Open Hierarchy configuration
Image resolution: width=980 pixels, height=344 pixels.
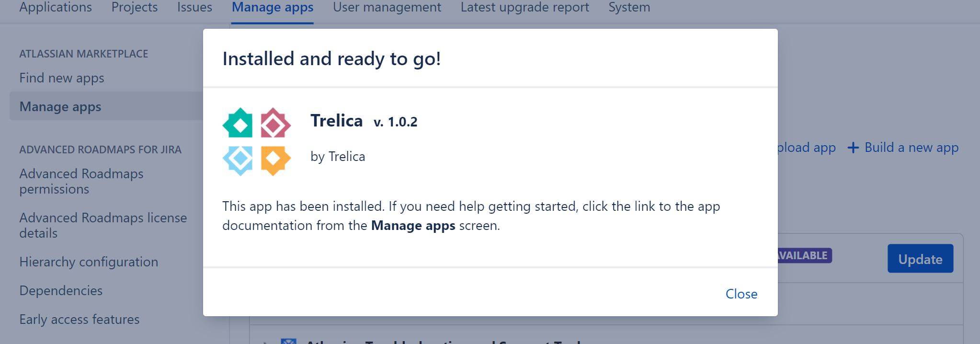coord(89,262)
